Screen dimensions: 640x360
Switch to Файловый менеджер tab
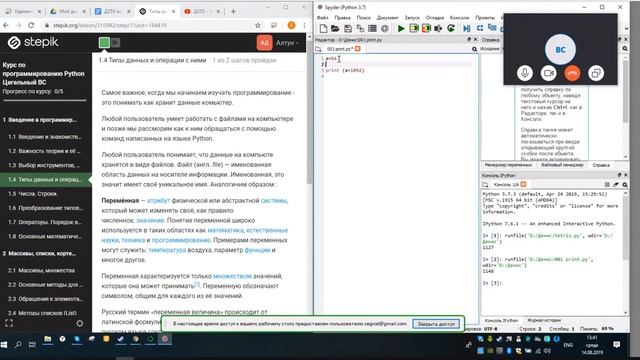[x=562, y=165]
